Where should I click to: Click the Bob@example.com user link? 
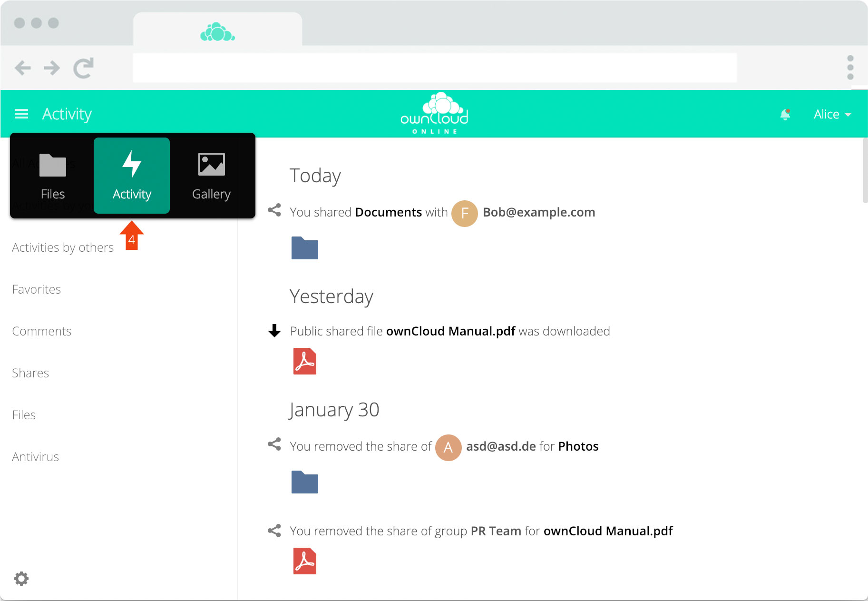[538, 212]
